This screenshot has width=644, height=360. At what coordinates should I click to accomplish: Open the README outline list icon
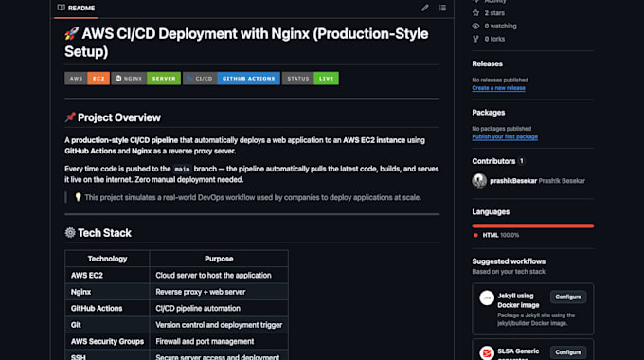coord(442,8)
